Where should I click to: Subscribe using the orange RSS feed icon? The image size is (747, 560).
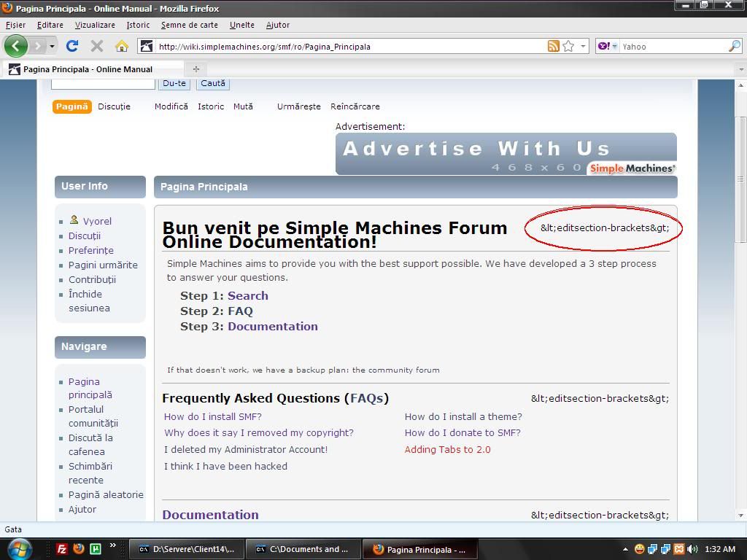[x=553, y=46]
